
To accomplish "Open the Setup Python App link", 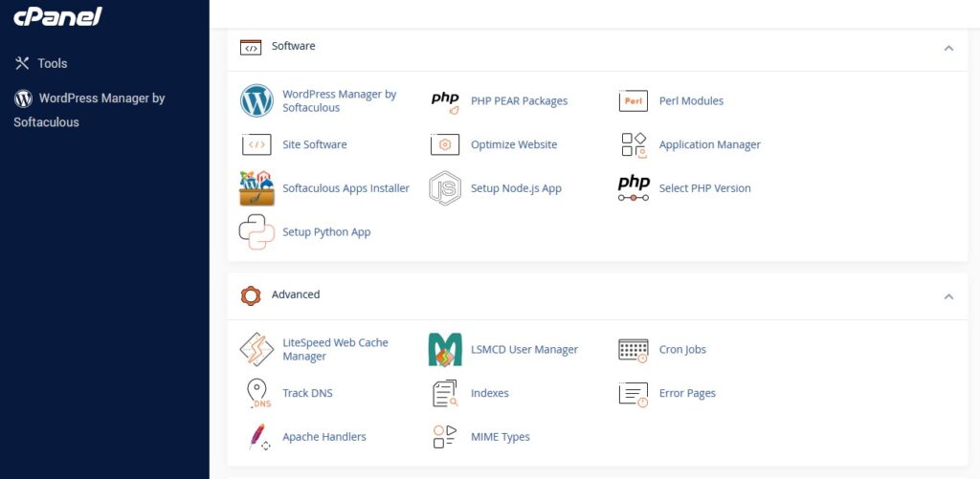I will (x=326, y=231).
